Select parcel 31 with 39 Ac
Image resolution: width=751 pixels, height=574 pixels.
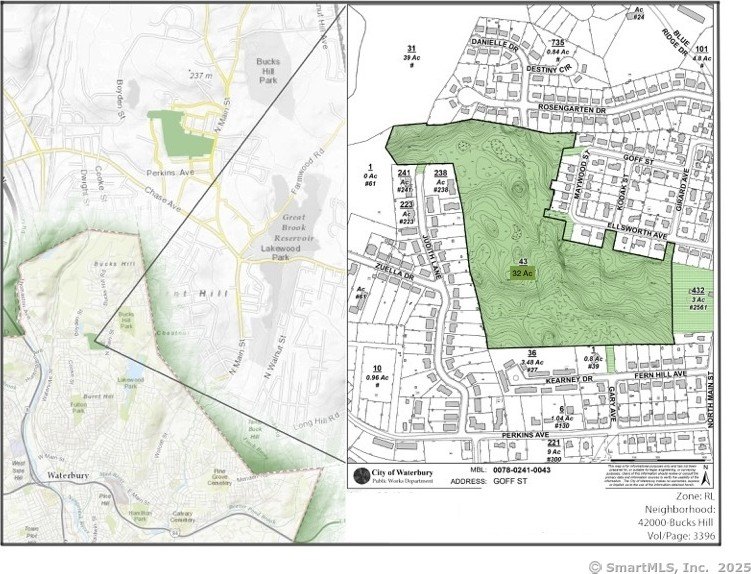point(411,54)
